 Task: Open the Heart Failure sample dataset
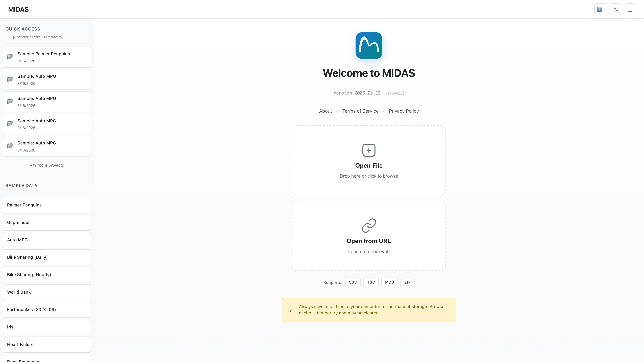(x=46, y=344)
